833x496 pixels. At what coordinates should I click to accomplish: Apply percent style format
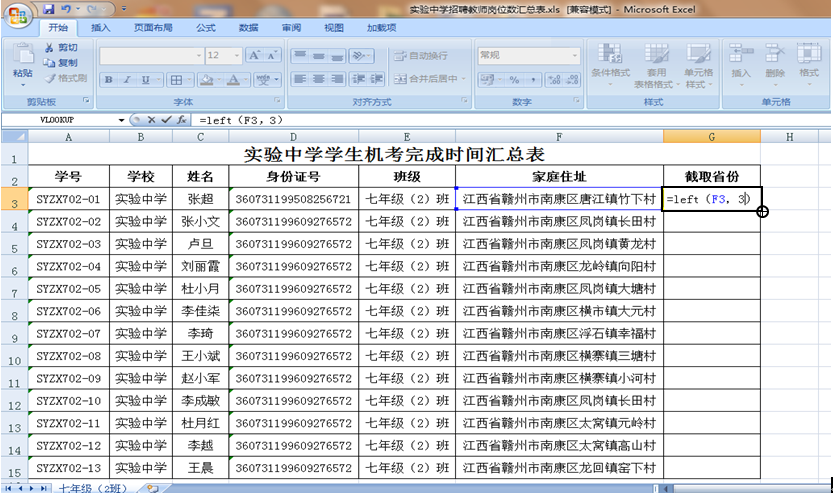(514, 80)
